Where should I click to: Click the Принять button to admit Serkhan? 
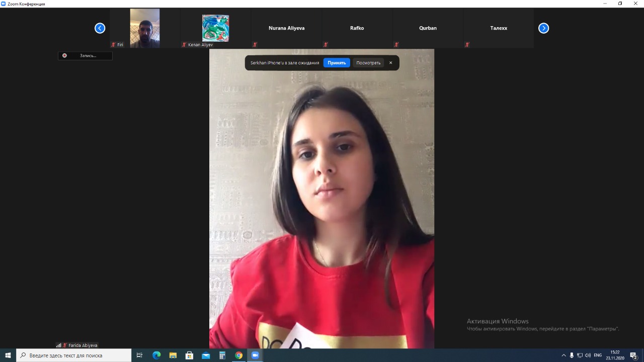337,63
